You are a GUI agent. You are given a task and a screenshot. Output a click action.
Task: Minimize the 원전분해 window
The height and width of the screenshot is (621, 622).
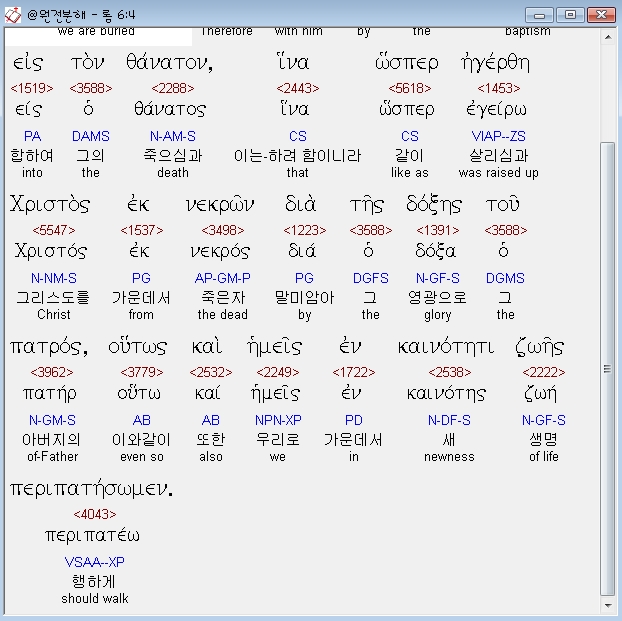point(539,15)
